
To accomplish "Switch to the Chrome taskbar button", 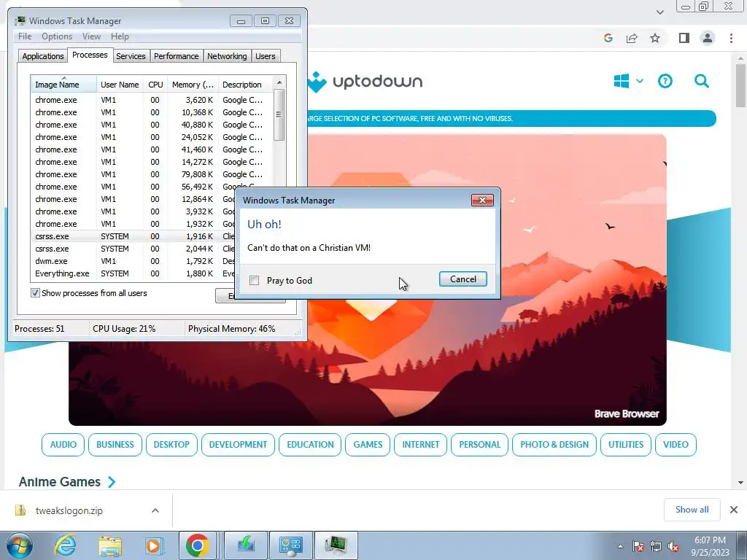I will (x=198, y=545).
